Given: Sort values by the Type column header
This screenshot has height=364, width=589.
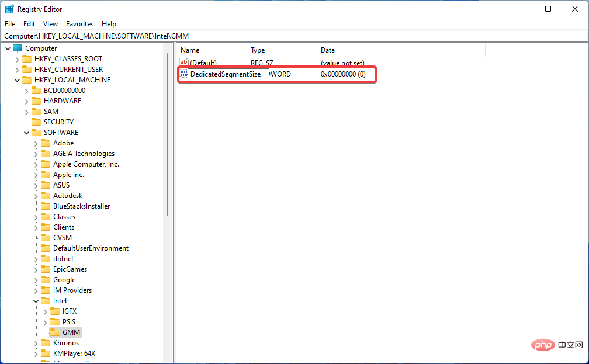Looking at the screenshot, I should 282,50.
